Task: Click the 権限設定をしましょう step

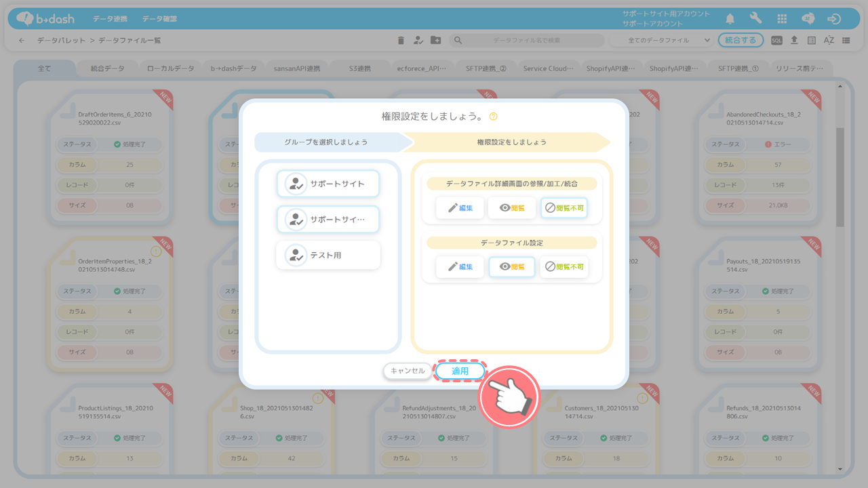Action: pyautogui.click(x=512, y=142)
